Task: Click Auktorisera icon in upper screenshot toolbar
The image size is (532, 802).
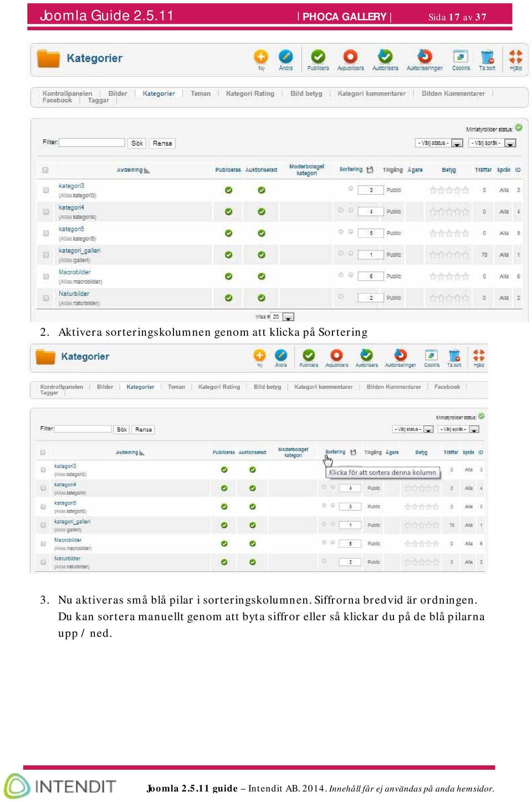Action: [385, 57]
